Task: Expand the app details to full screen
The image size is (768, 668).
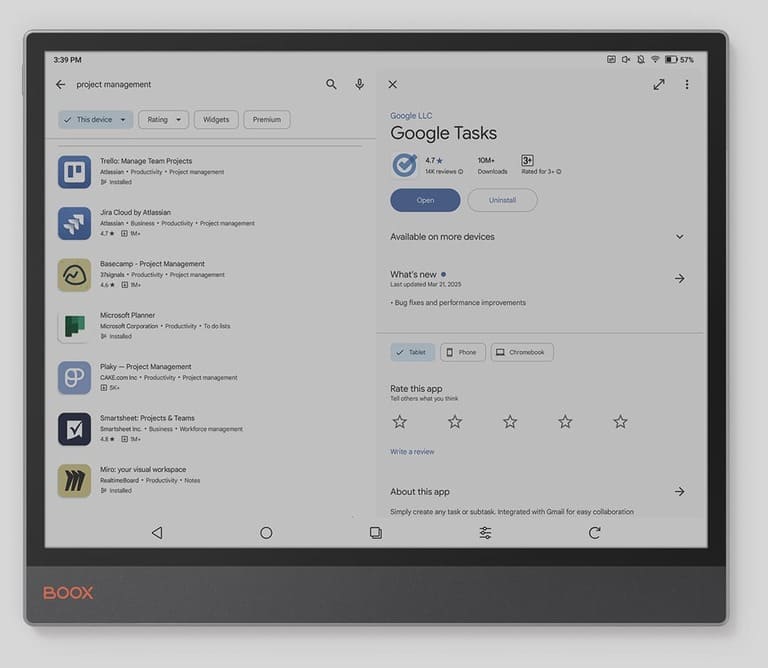Action: pos(659,85)
